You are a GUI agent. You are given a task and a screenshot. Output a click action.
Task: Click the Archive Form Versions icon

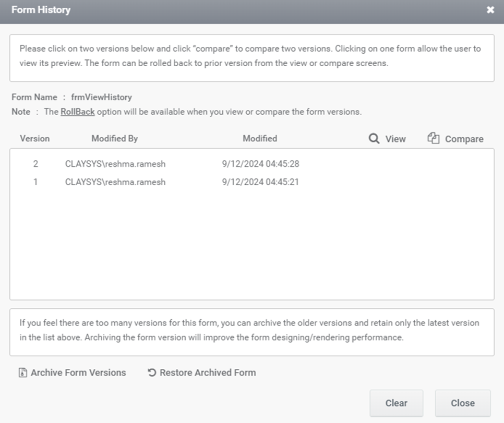click(22, 372)
